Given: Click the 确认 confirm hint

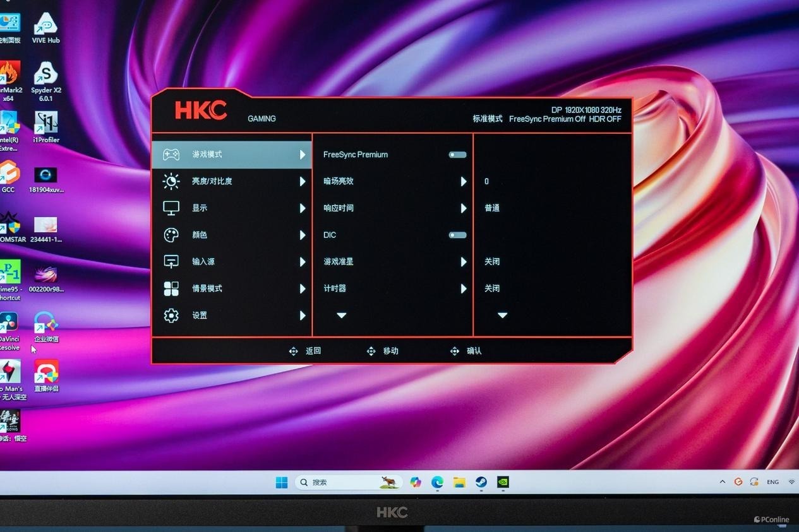Looking at the screenshot, I should [x=466, y=351].
